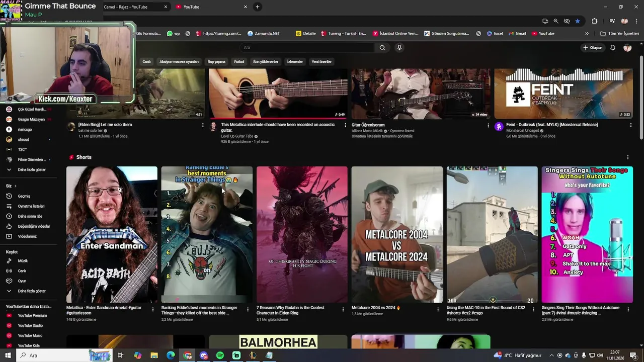Open options for Feint - Outbreak video

point(631,125)
